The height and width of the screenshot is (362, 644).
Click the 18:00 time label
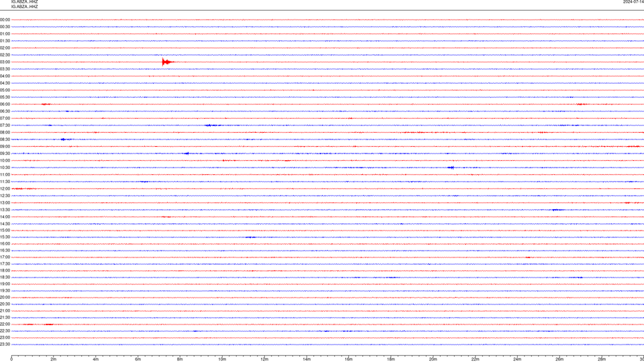[5, 270]
